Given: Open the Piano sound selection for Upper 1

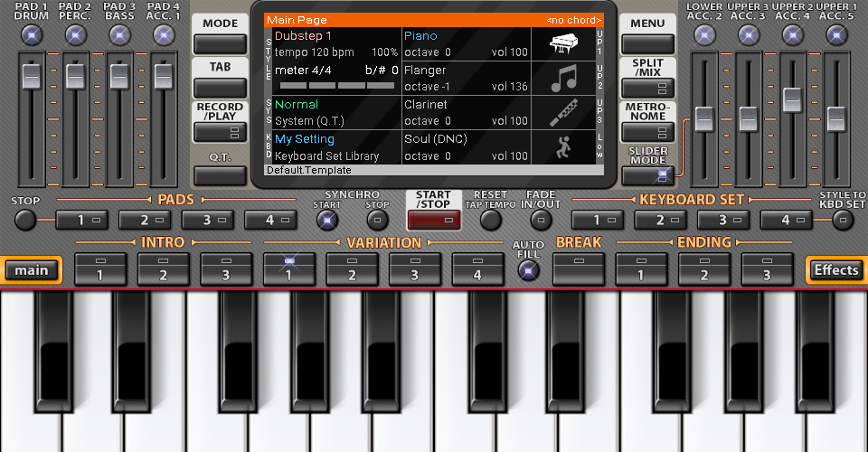Looking at the screenshot, I should (420, 36).
